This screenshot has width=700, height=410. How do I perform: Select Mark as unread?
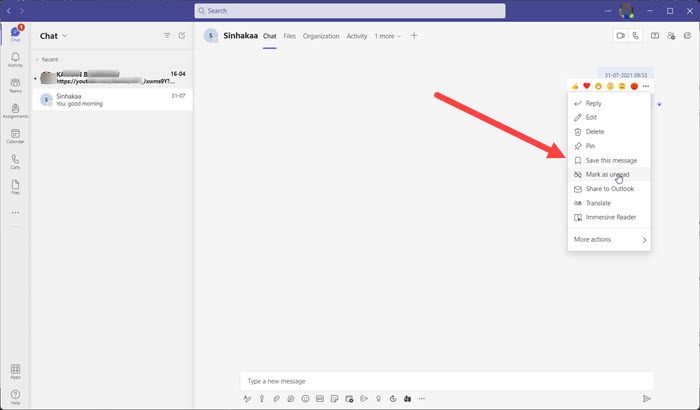click(x=609, y=175)
